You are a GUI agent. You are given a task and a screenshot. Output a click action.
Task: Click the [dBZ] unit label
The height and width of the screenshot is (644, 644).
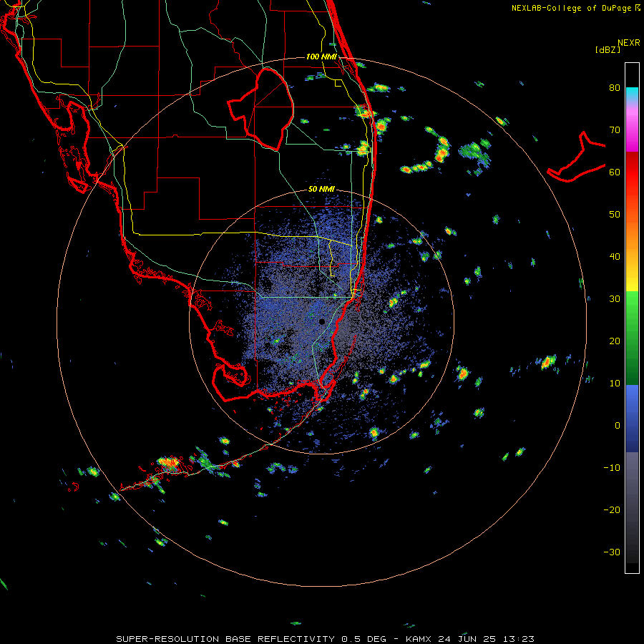[608, 49]
